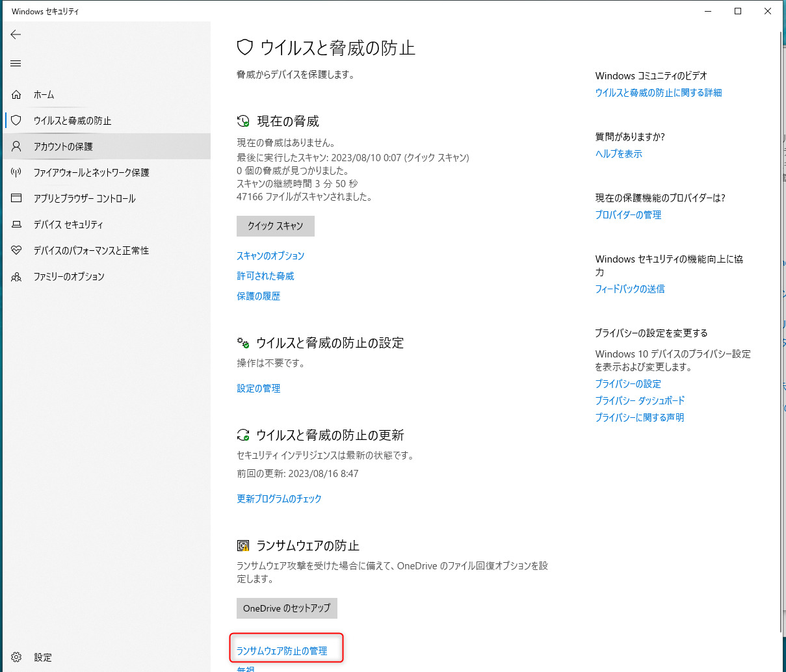Image resolution: width=786 pixels, height=672 pixels.
Task: Open プライバシー ダッシュボード link
Action: tap(640, 401)
